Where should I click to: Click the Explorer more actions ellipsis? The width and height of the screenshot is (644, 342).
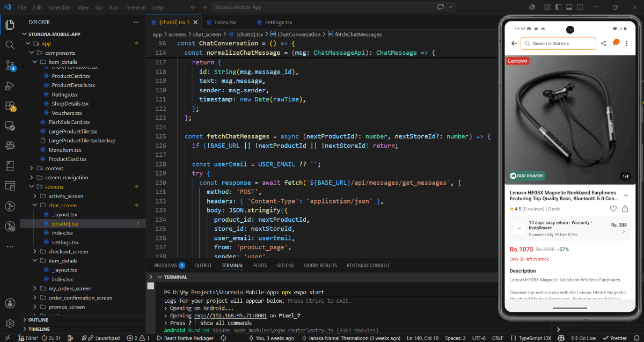pos(135,22)
